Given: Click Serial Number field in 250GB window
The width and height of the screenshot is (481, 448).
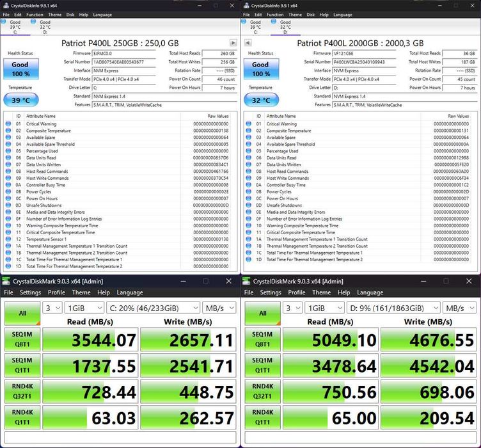Looking at the screenshot, I should click(124, 62).
